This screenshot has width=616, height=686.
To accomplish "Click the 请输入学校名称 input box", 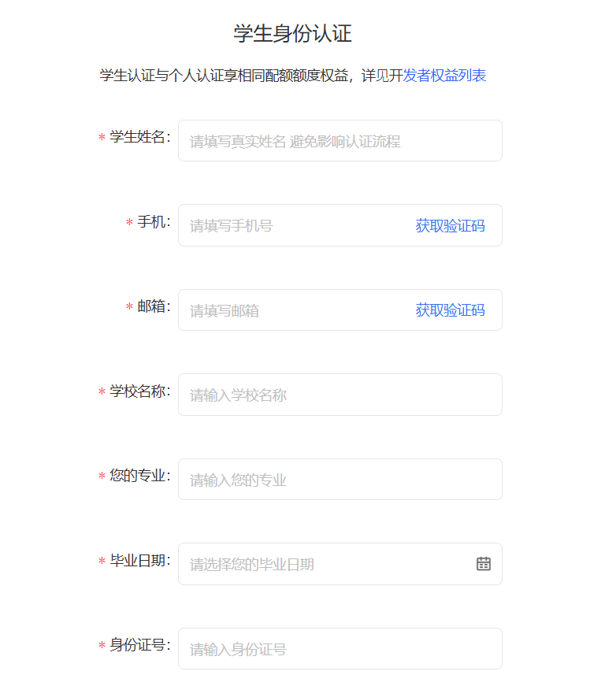I will click(340, 395).
